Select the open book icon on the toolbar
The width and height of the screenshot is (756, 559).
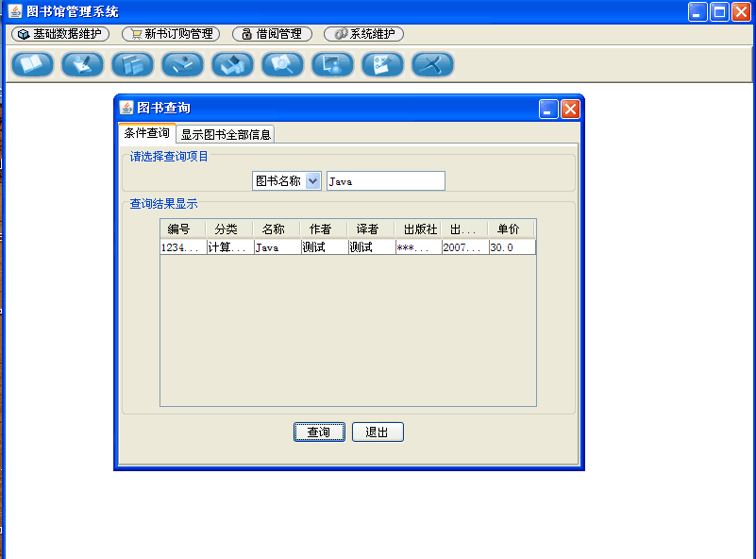(x=31, y=64)
